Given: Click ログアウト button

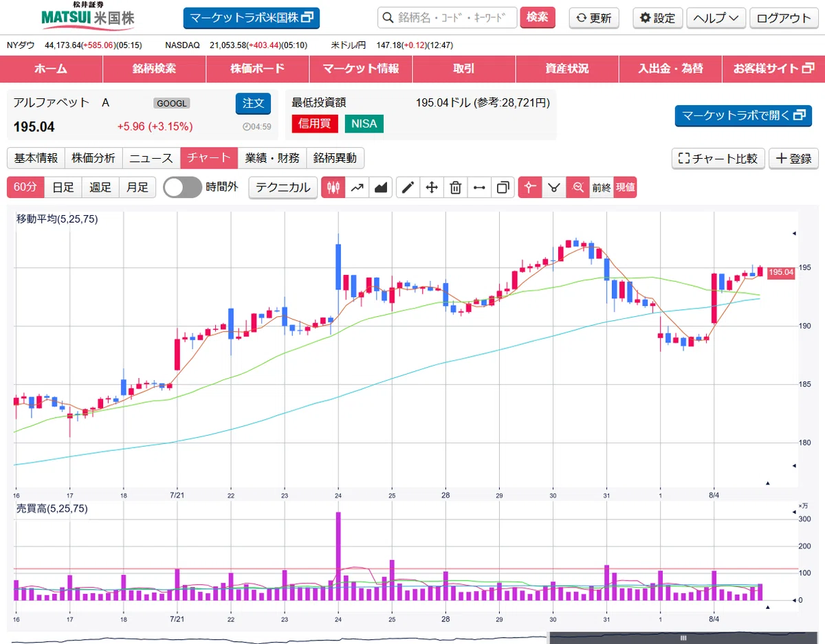Looking at the screenshot, I should [x=784, y=18].
